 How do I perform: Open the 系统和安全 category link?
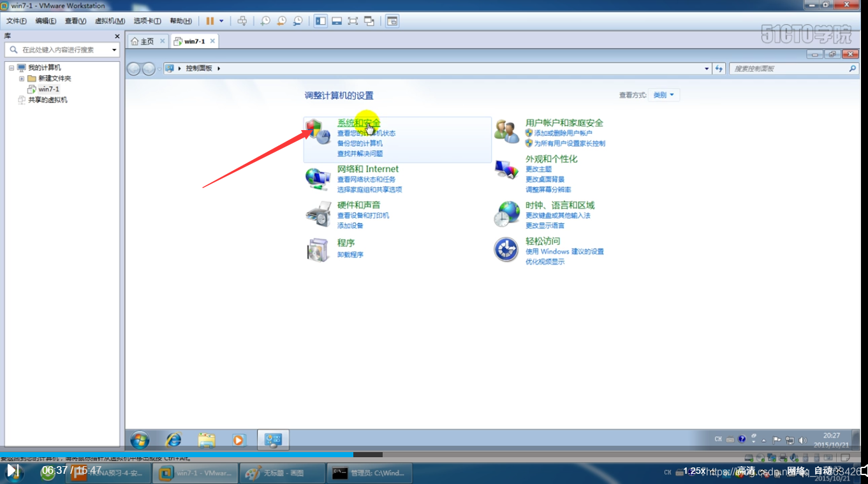tap(358, 123)
